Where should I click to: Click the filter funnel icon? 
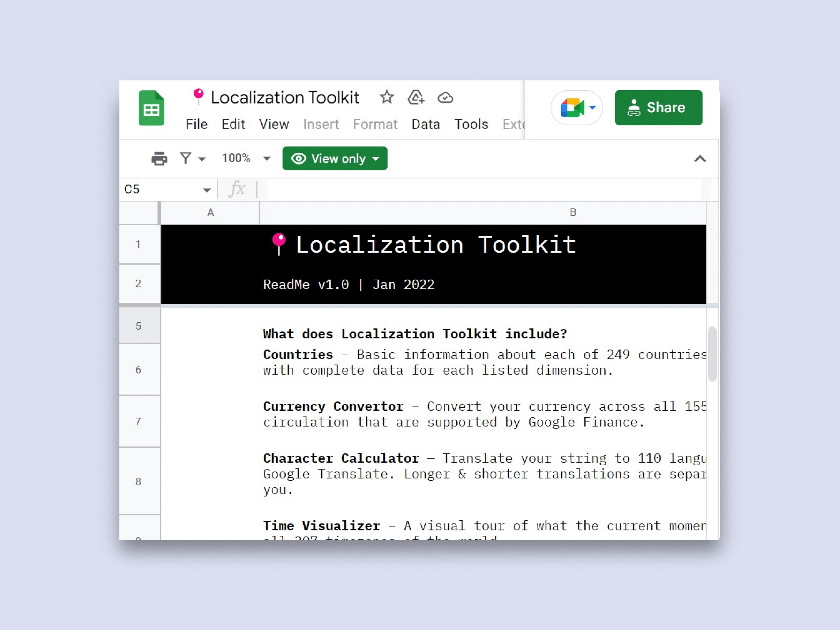pyautogui.click(x=186, y=158)
